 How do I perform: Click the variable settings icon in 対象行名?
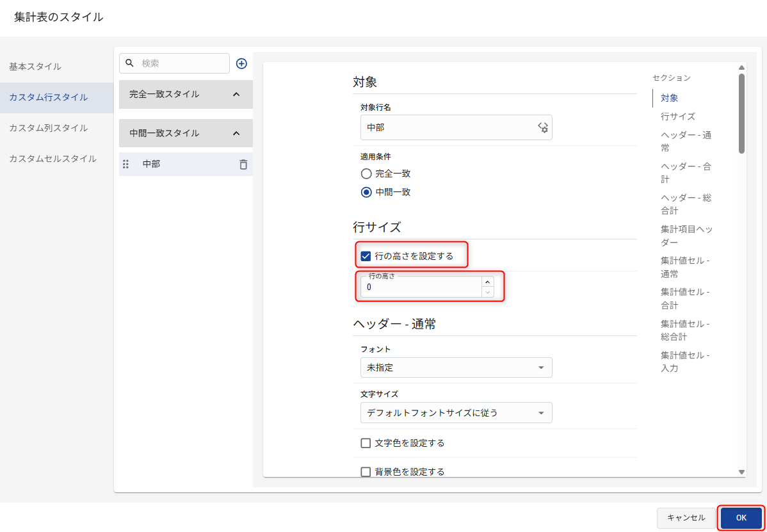pos(542,127)
